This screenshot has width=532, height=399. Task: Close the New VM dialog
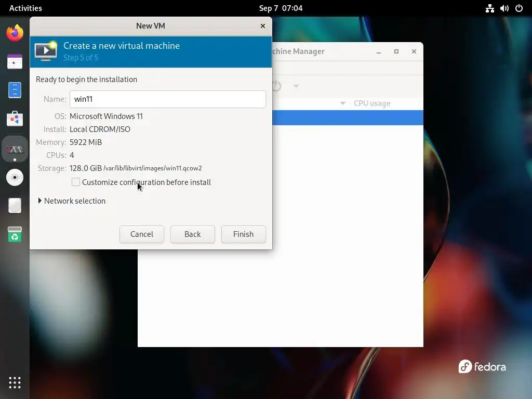pos(262,26)
